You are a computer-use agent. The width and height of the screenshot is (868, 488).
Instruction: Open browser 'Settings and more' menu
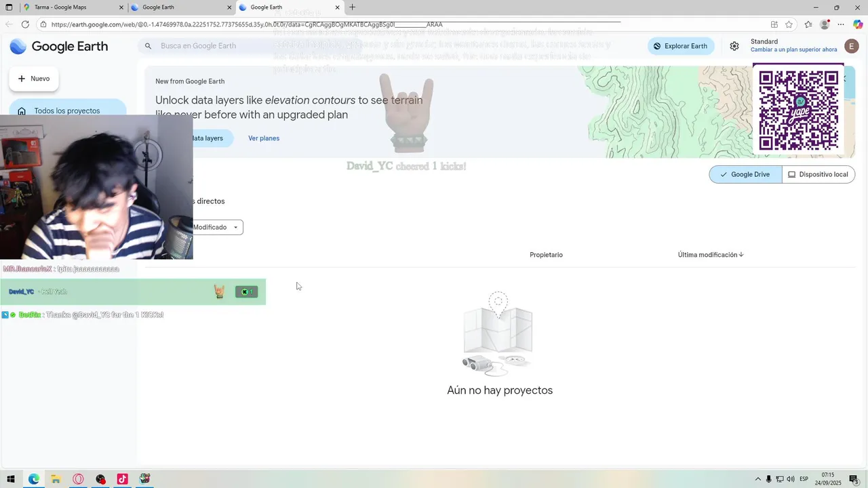click(841, 24)
